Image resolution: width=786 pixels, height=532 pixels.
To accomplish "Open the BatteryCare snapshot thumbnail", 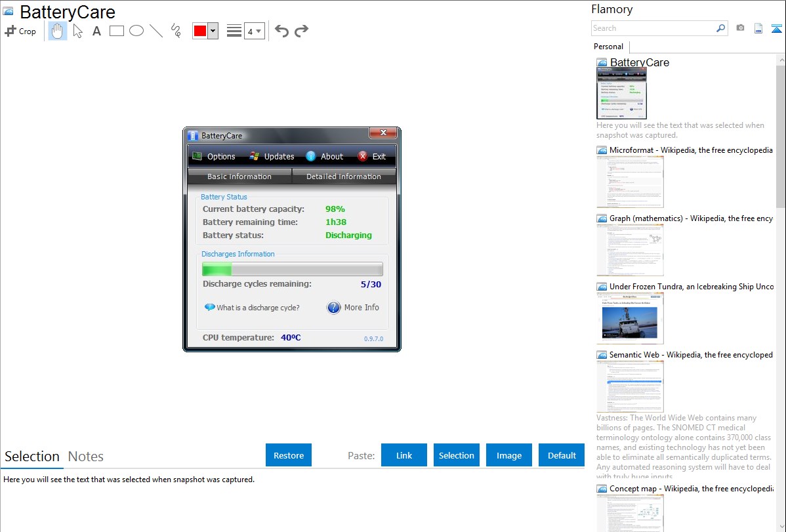I will click(x=621, y=94).
